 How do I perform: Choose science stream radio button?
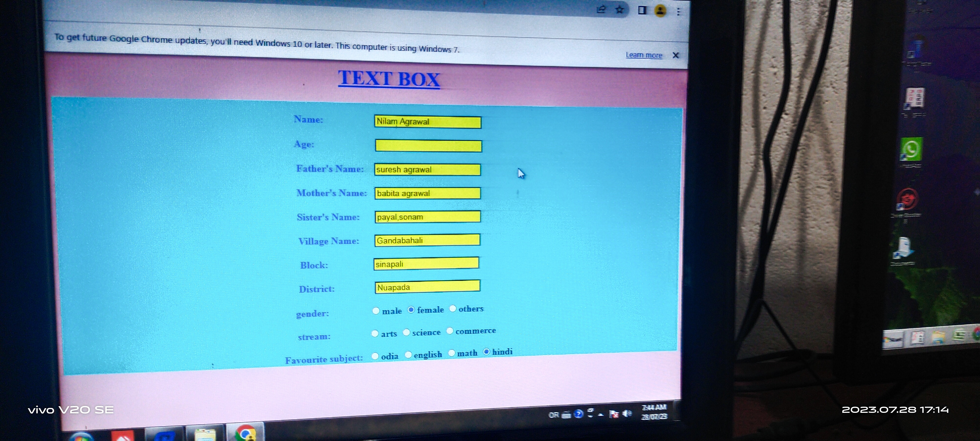coord(406,332)
